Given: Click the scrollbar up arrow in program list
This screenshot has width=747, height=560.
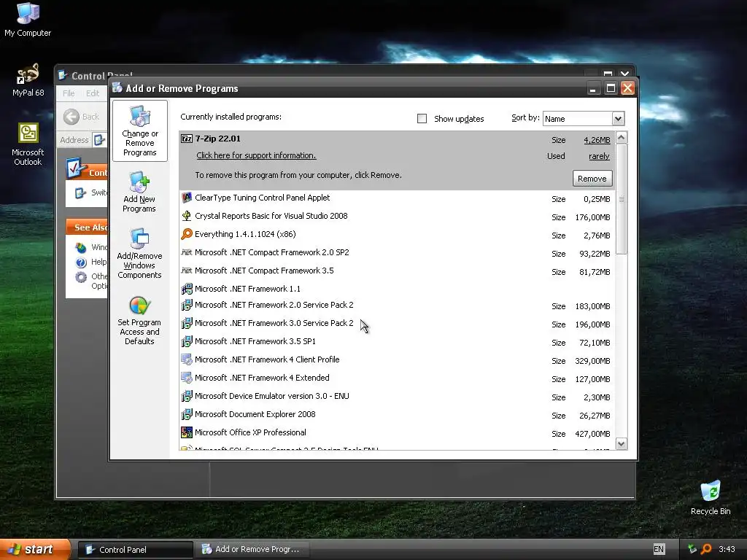Looking at the screenshot, I should 622,138.
